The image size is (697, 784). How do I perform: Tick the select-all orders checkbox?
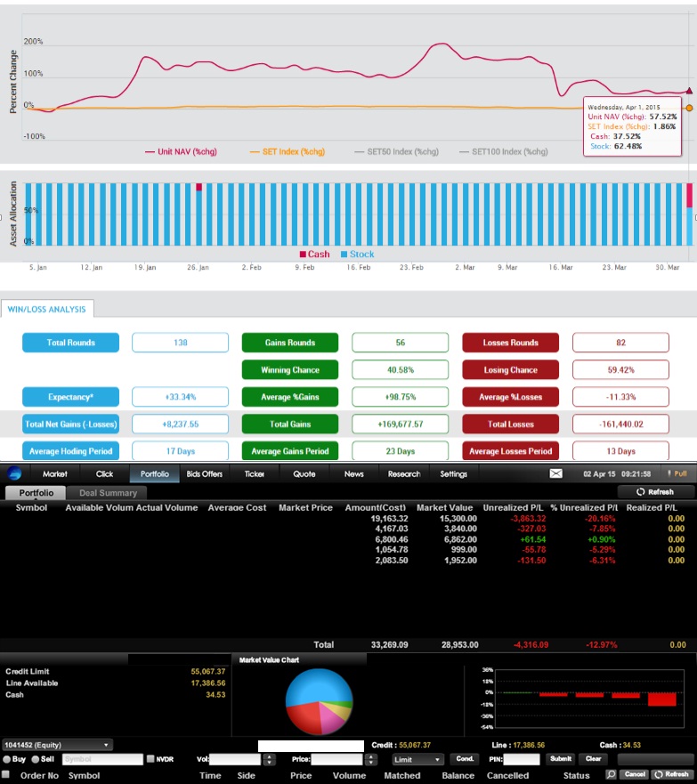click(6, 774)
